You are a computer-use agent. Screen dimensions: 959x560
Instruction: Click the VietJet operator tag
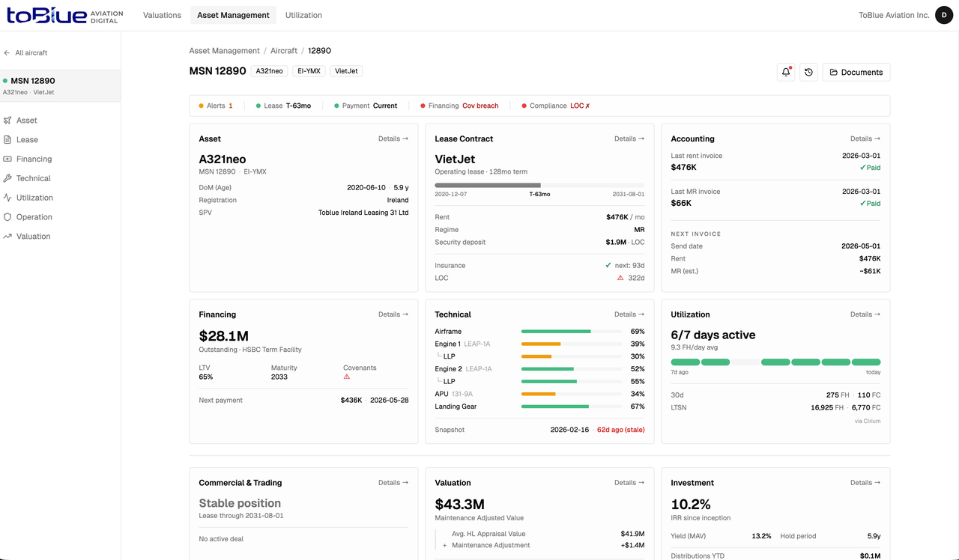[x=347, y=71]
